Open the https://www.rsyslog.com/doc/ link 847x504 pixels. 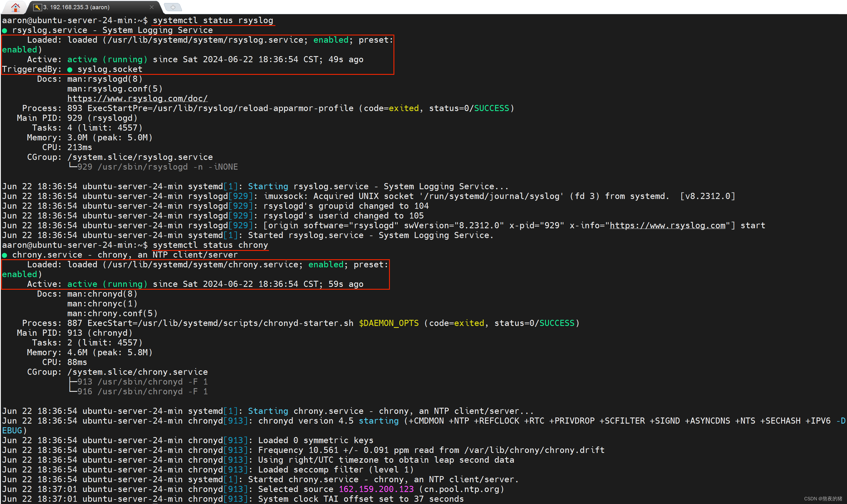[137, 99]
